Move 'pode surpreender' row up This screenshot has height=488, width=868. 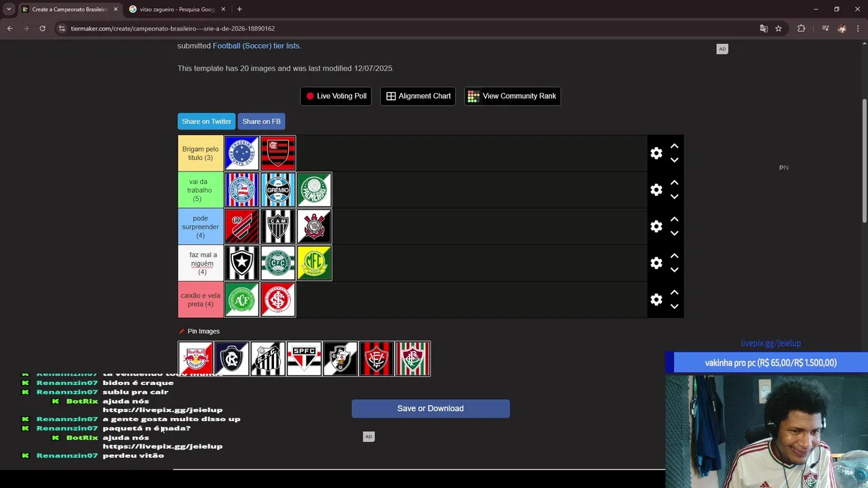click(674, 220)
